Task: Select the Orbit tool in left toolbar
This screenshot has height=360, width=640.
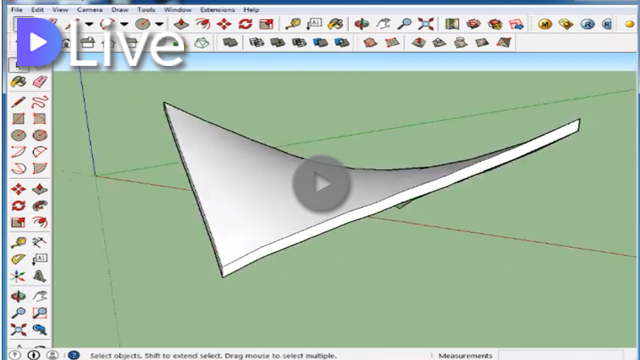Action: click(x=18, y=296)
